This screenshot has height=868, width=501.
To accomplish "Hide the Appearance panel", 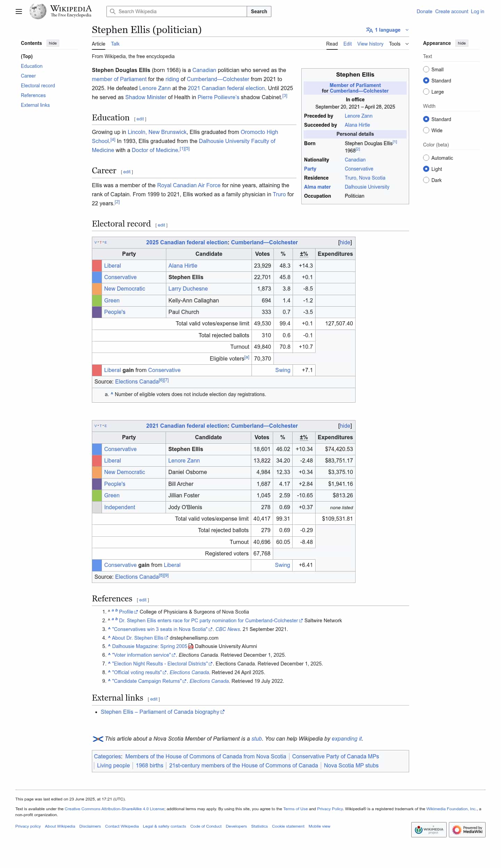I will point(462,43).
